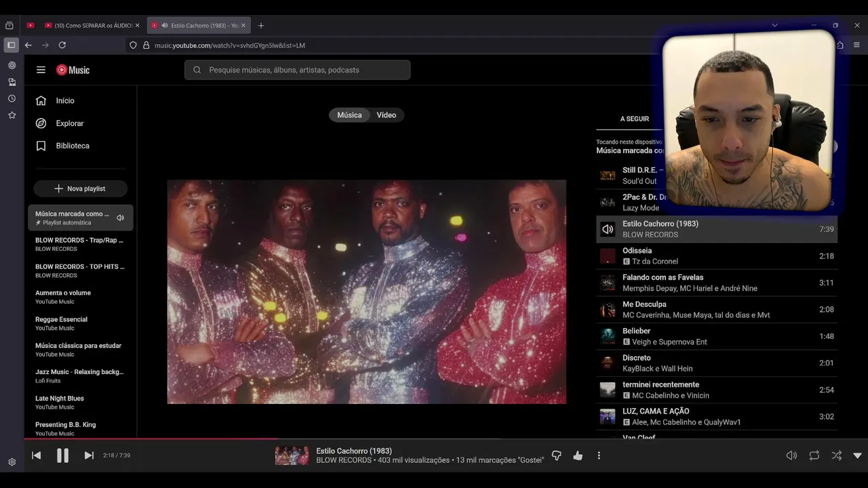Viewport: 868px width, 488px height.
Task: Pause the current song
Action: point(62,455)
